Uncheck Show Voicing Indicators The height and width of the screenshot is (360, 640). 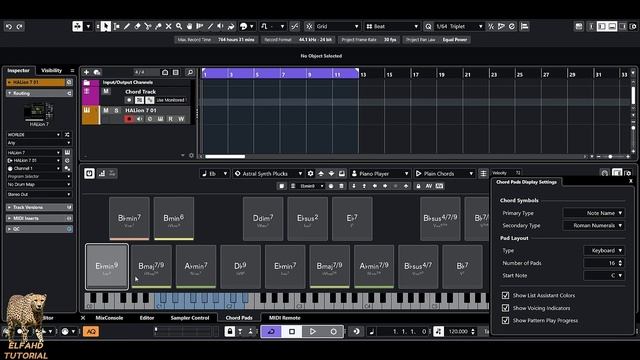pyautogui.click(x=505, y=308)
